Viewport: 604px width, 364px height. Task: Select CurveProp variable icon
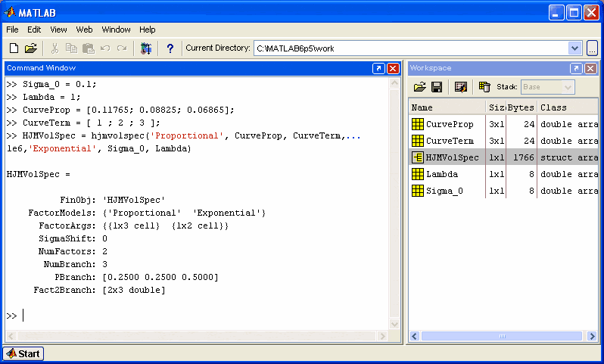(x=418, y=124)
